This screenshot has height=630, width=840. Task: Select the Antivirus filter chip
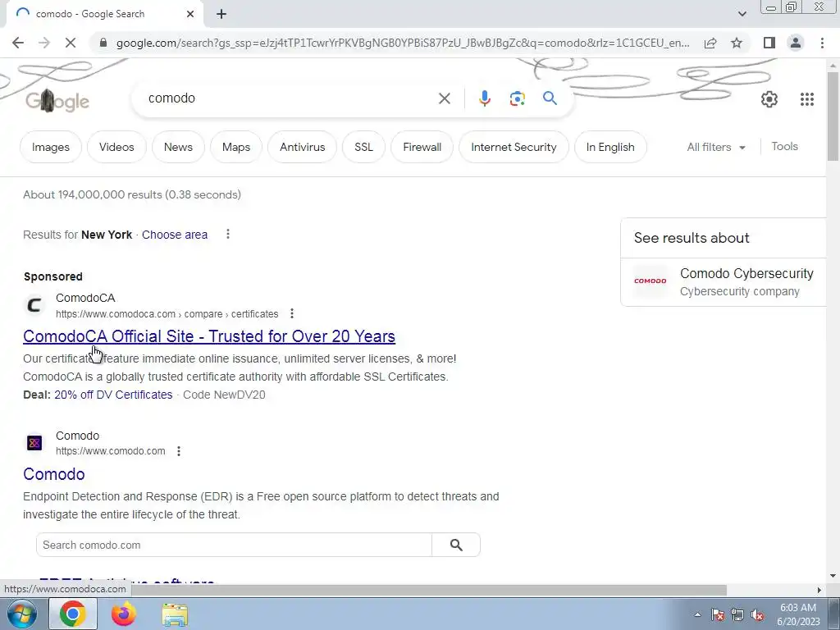[x=302, y=147]
